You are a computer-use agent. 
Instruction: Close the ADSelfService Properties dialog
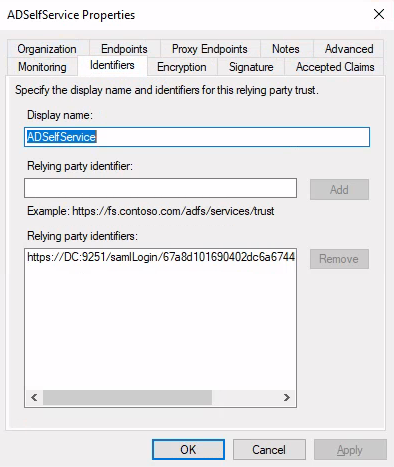pos(379,14)
